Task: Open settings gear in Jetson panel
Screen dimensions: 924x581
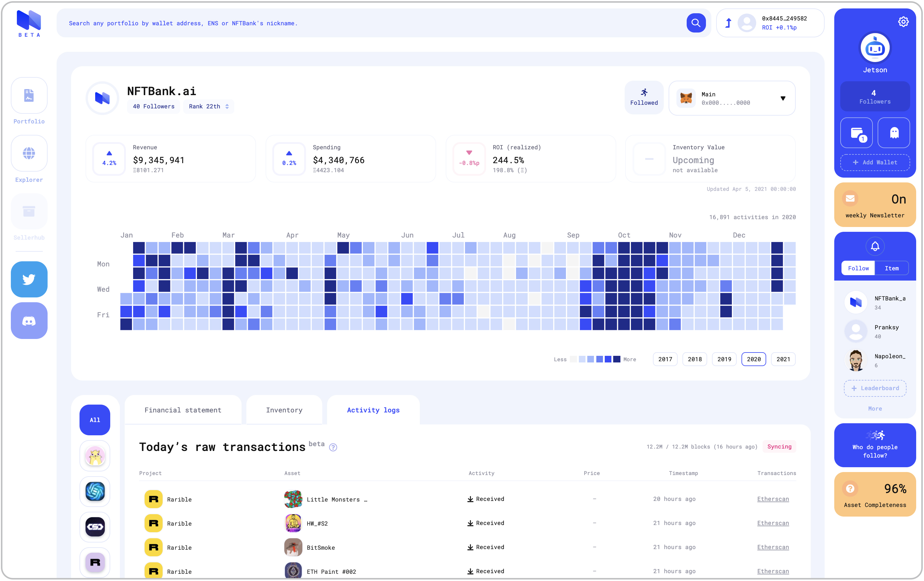Action: point(903,22)
